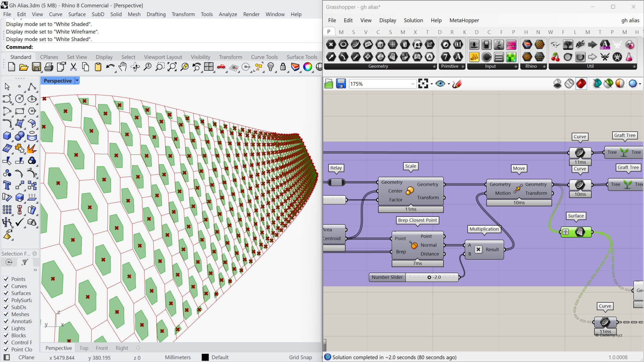Click the Grasshopper preview eye icon
Image resolution: width=644 pixels, height=362 pixels.
pyautogui.click(x=440, y=84)
